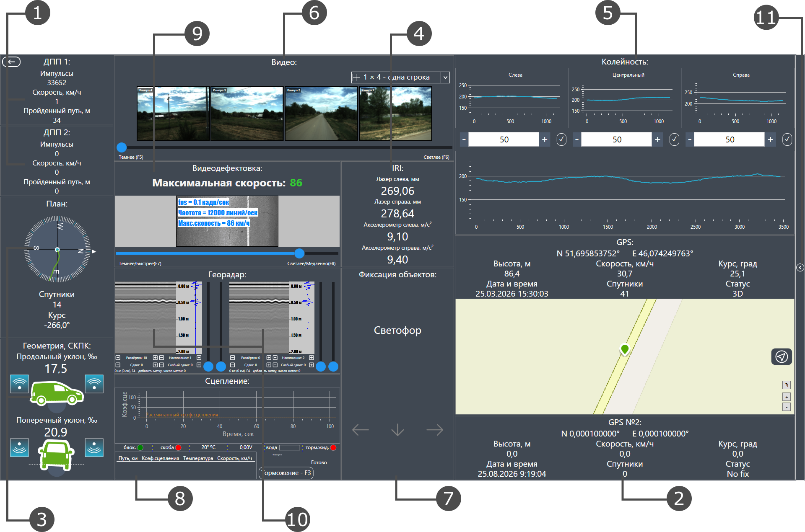Viewport: 805px width, 532px height.
Task: Click the top-right sensor icon near Продольный уклон
Action: 94,384
